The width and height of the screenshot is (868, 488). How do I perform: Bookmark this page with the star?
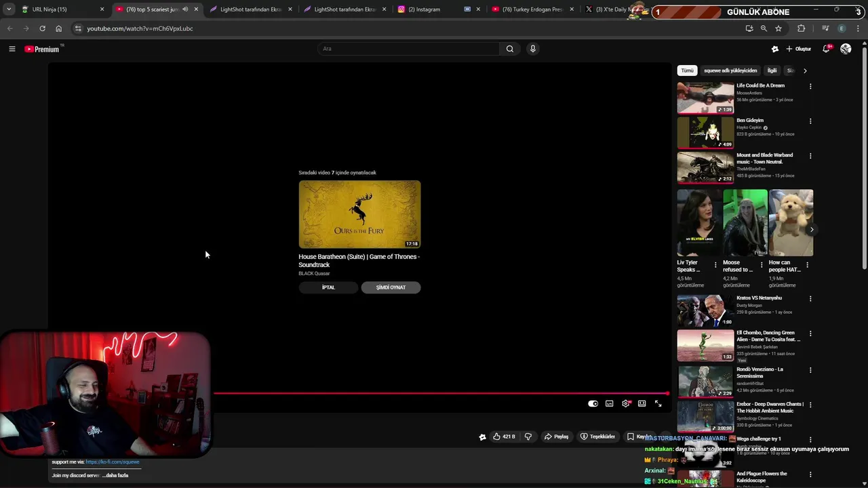tap(778, 28)
